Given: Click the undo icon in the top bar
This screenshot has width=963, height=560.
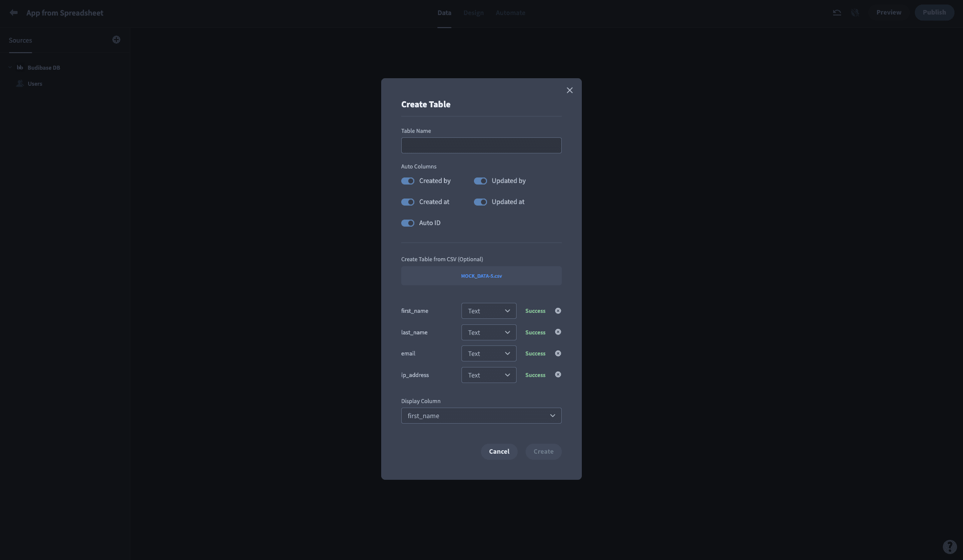Looking at the screenshot, I should (837, 13).
